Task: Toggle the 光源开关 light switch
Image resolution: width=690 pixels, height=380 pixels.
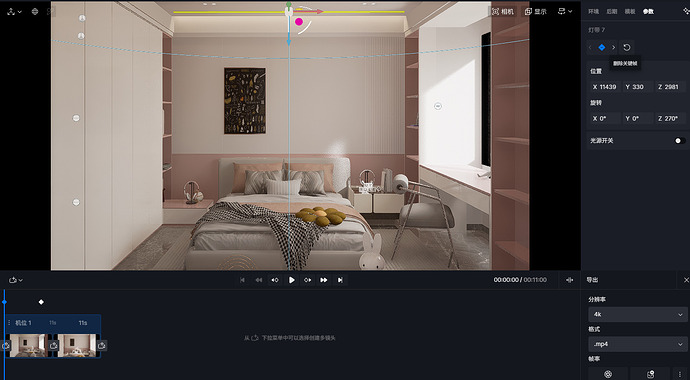Action: coord(680,141)
